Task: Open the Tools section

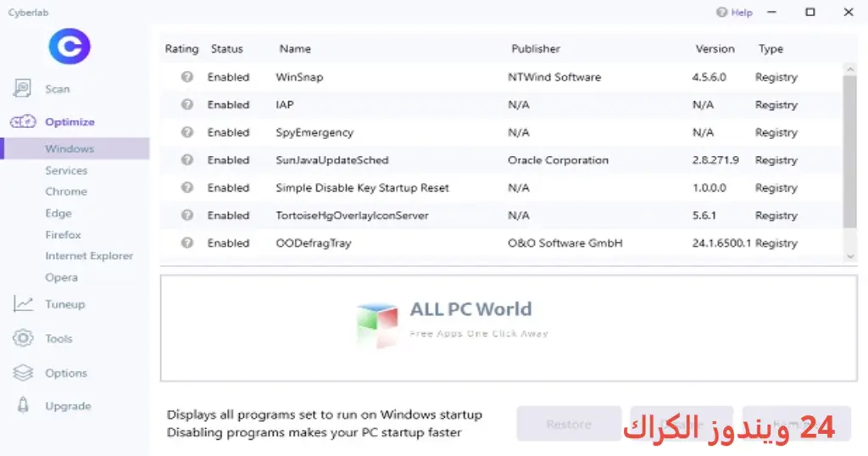Action: [58, 339]
